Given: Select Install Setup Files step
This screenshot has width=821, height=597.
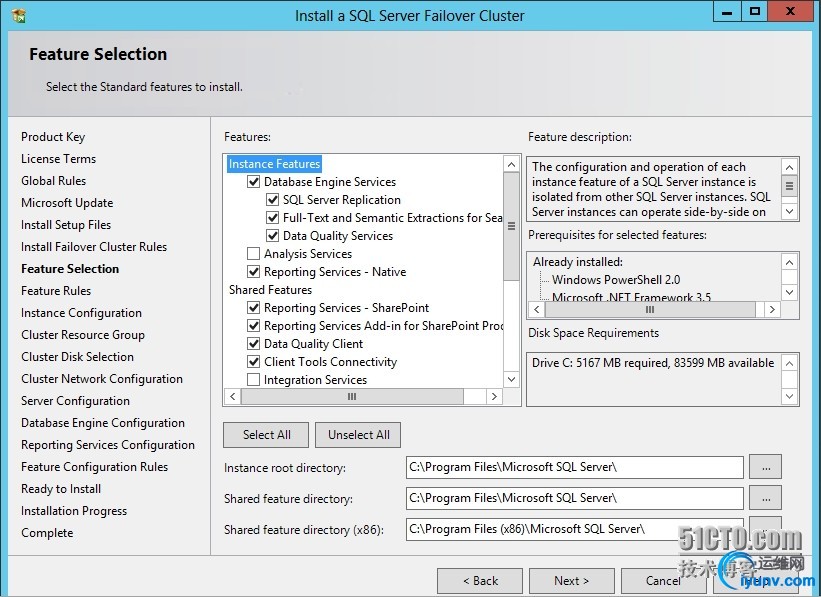Looking at the screenshot, I should click(66, 225).
